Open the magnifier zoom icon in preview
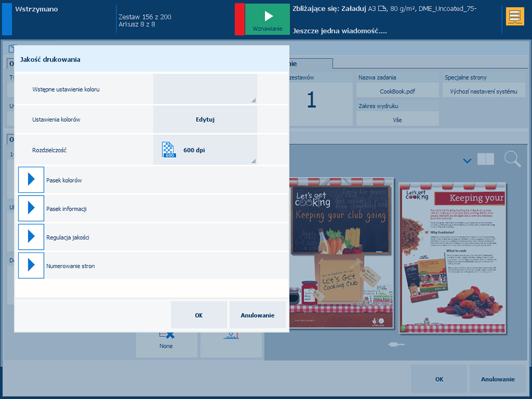 pyautogui.click(x=512, y=159)
